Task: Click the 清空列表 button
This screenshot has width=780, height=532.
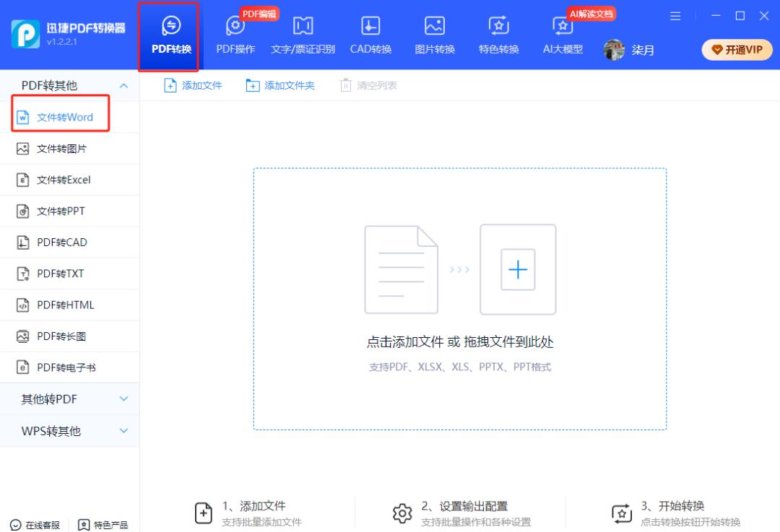Action: [x=368, y=85]
